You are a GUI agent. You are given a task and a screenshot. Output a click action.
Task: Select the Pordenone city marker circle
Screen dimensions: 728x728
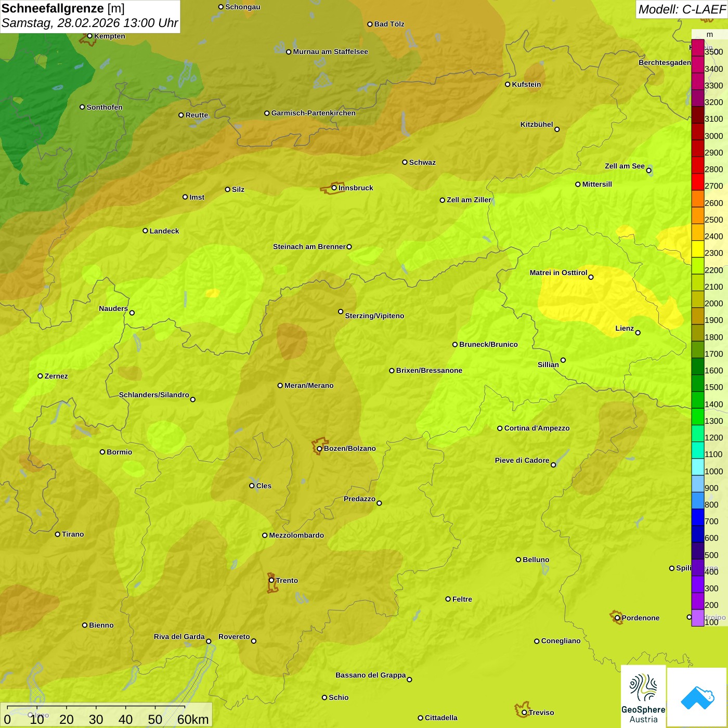tap(617, 618)
